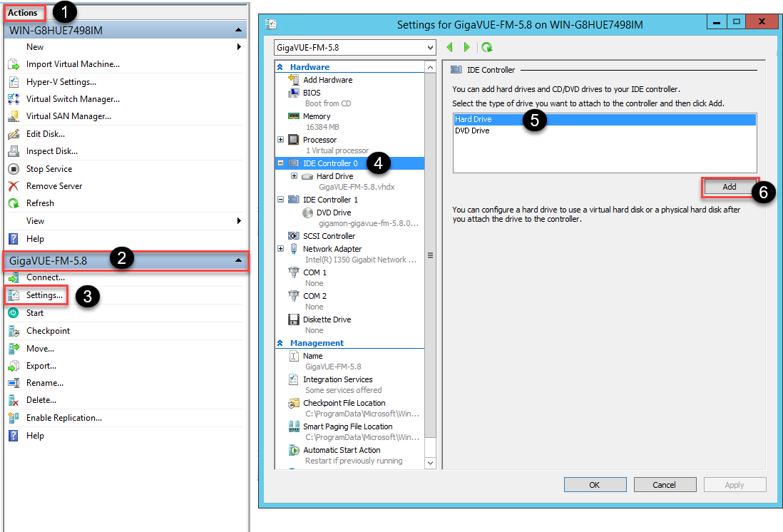783x532 pixels.
Task: Open the View submenu in Actions
Action: pyautogui.click(x=239, y=221)
